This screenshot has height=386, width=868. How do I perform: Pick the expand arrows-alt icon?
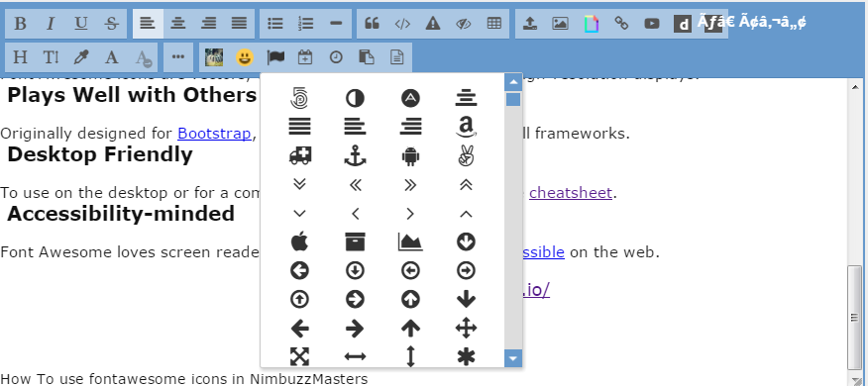coord(299,356)
